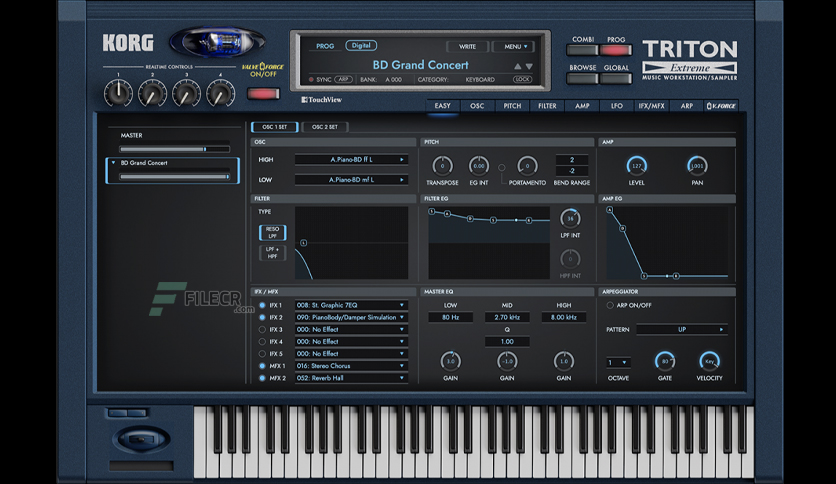Enable IFX 5 effect
This screenshot has height=484, width=836.
click(262, 354)
